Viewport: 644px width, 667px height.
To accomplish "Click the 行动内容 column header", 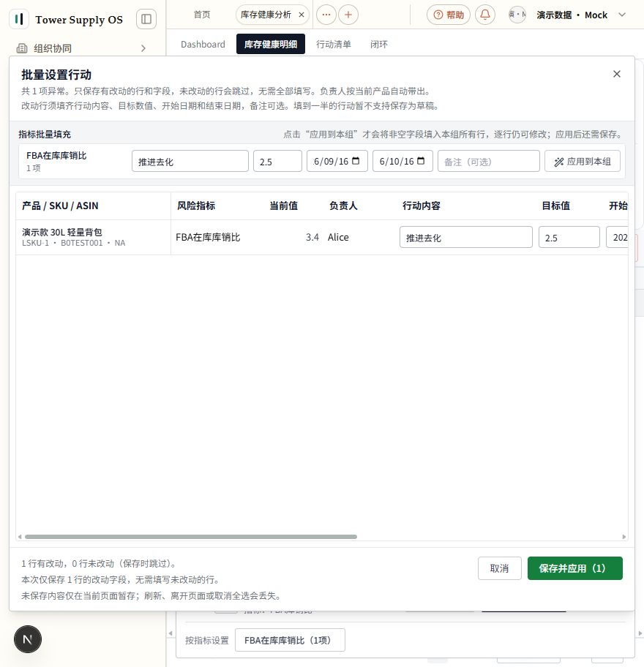I will coord(422,206).
